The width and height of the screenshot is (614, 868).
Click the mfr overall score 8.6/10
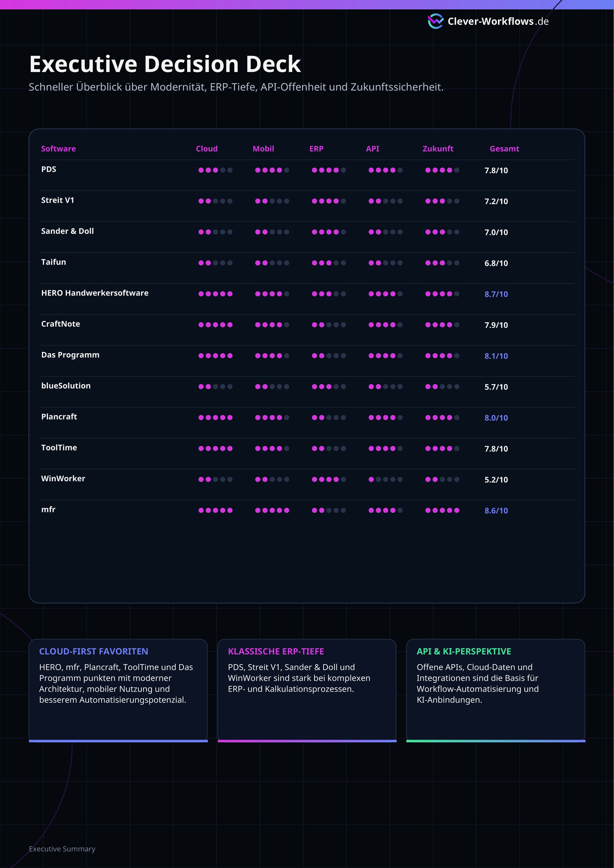[x=496, y=511]
